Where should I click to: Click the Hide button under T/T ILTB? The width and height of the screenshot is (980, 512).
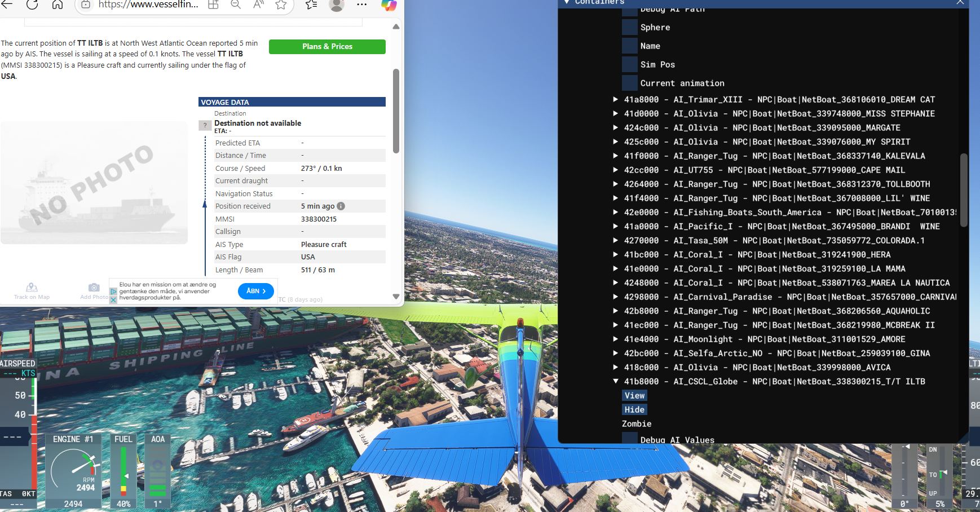[x=634, y=409]
